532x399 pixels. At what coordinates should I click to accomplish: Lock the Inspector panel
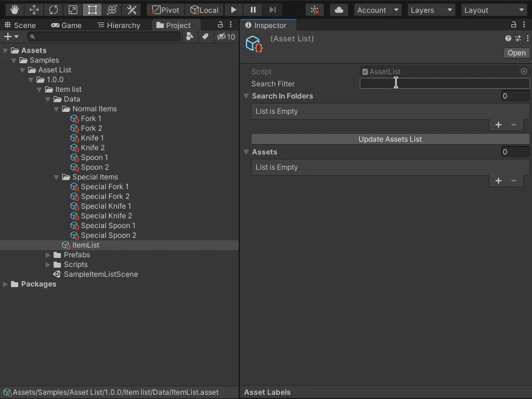514,24
